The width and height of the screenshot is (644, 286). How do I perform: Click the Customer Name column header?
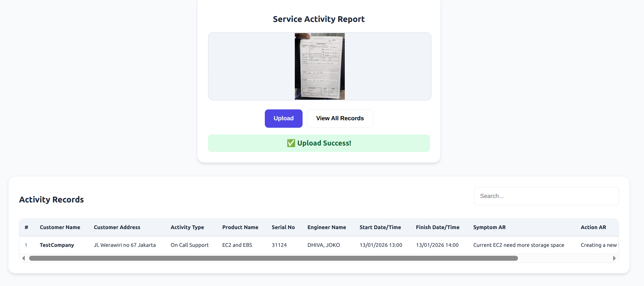pyautogui.click(x=60, y=227)
